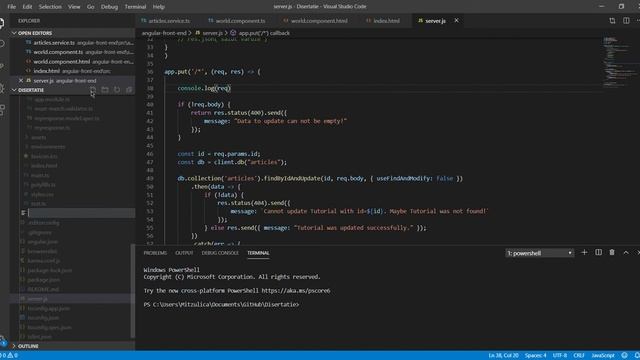Image resolution: width=640 pixels, height=360 pixels.
Task: Expand the OUTLINE section
Action: pyautogui.click(x=72, y=346)
